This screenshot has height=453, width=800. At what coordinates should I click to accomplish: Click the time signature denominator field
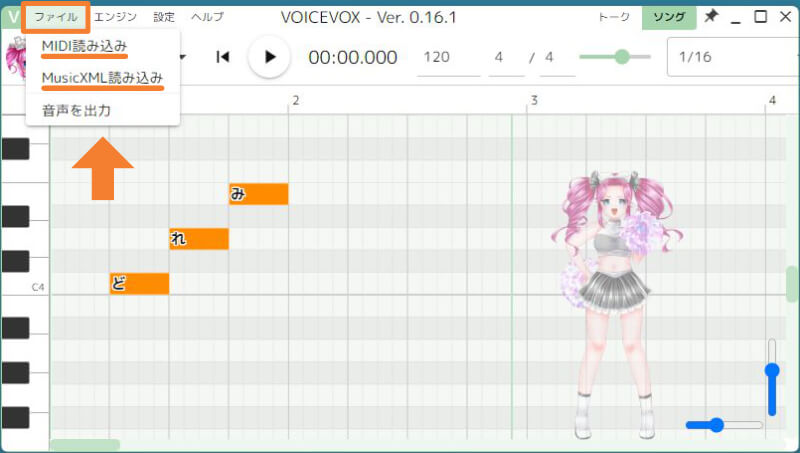[557, 57]
